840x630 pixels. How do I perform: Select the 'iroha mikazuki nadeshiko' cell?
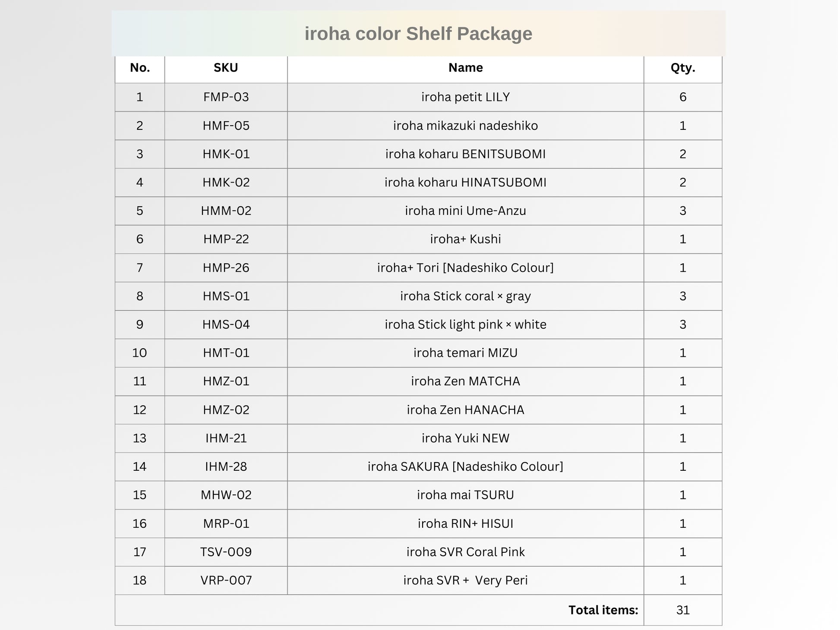tap(465, 126)
